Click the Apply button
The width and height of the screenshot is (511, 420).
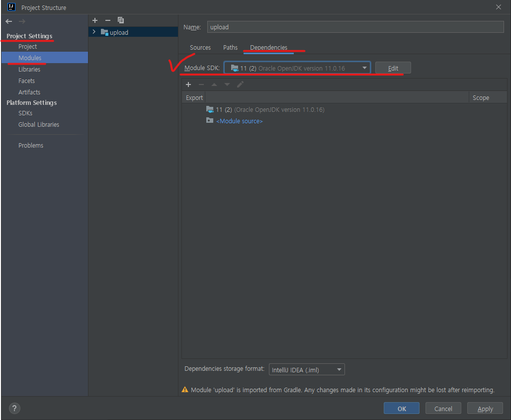click(485, 408)
